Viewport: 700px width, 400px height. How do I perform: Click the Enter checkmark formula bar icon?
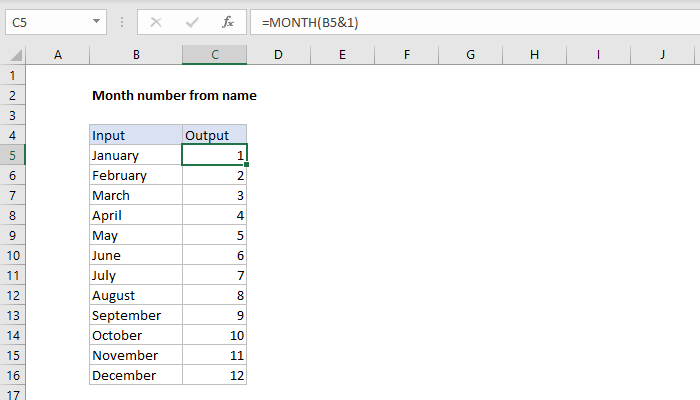pyautogui.click(x=191, y=21)
